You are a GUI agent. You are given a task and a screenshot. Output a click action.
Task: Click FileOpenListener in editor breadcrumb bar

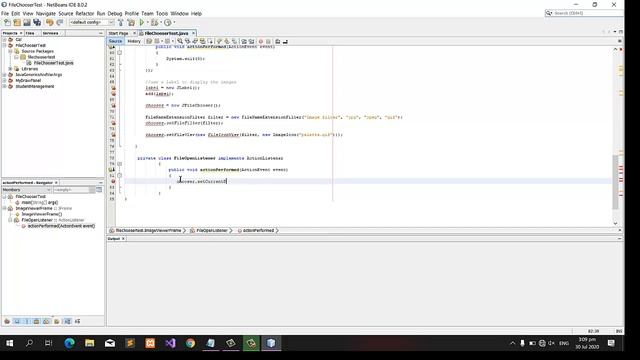coord(211,231)
